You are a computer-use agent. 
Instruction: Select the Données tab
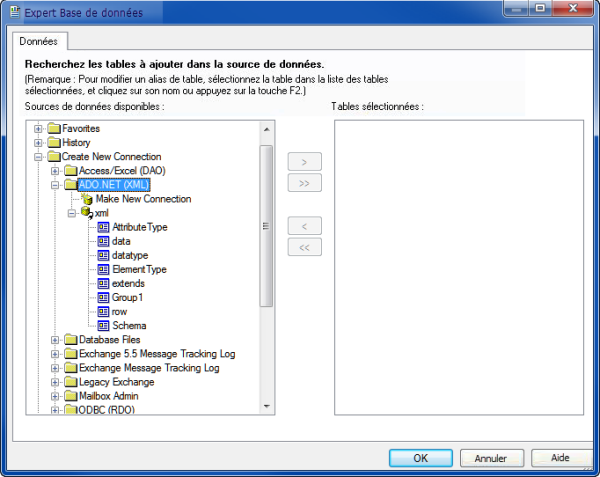point(40,41)
